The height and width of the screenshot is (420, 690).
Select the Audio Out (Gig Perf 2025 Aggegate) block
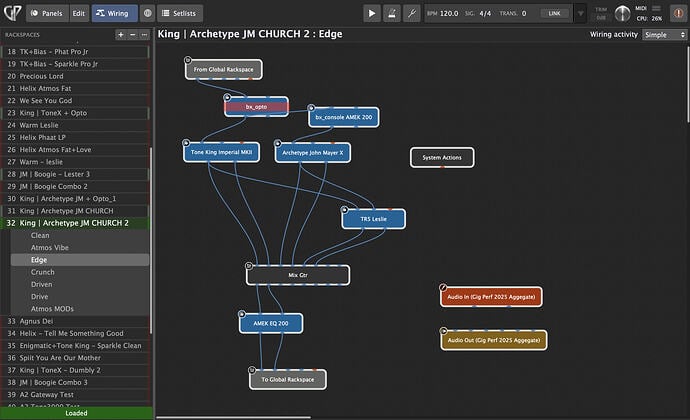click(x=494, y=340)
